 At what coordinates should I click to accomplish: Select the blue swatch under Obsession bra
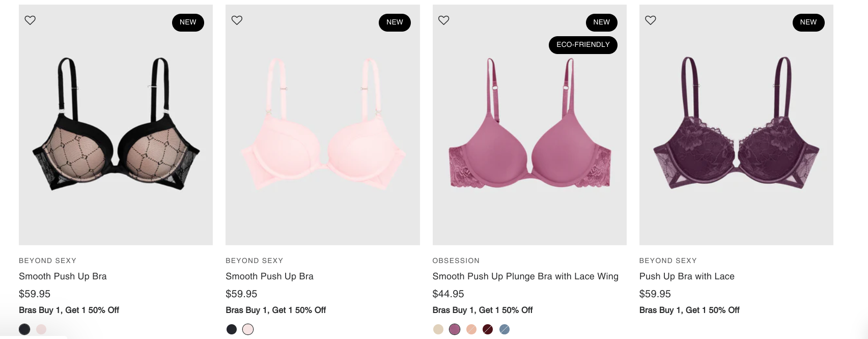[505, 329]
